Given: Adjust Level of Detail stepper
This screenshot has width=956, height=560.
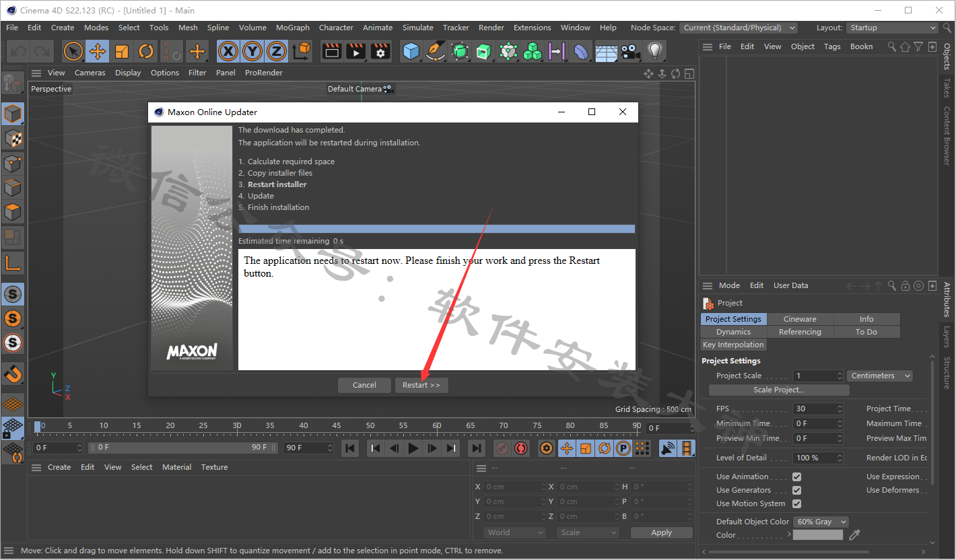Looking at the screenshot, I should click(840, 458).
